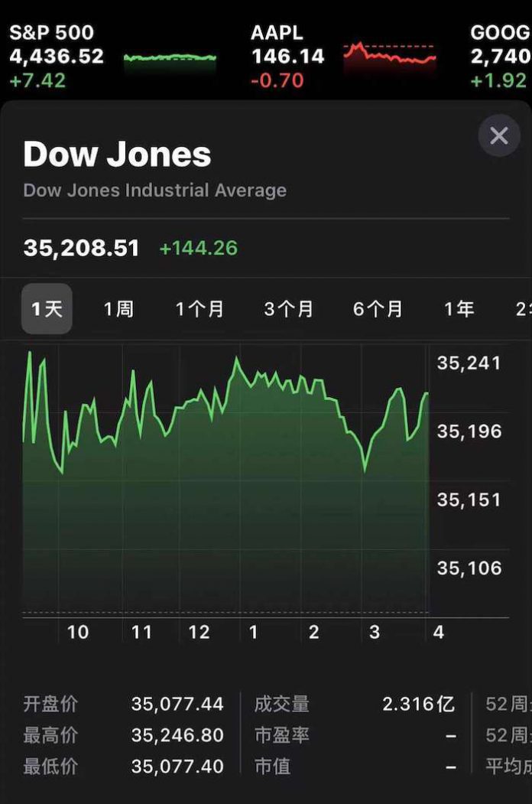Tap the 开盘价 opening price row
Screen dimensions: 532x804
(x=124, y=704)
